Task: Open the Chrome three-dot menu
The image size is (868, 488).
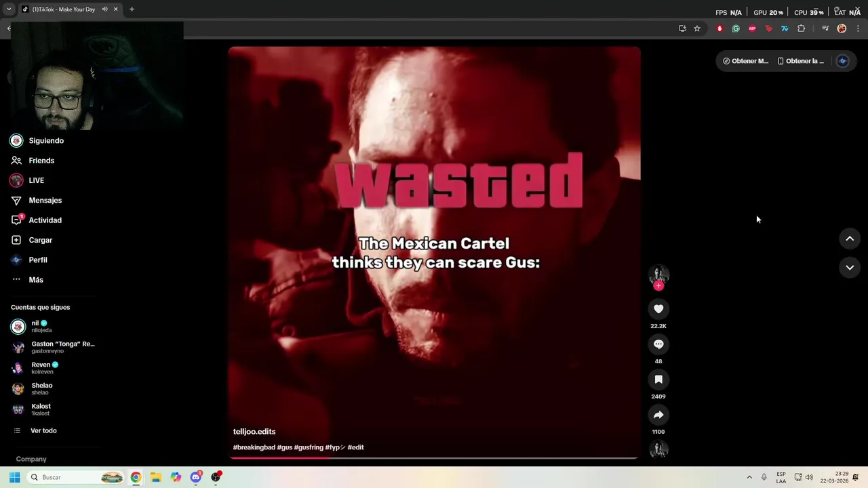Action: pos(858,28)
